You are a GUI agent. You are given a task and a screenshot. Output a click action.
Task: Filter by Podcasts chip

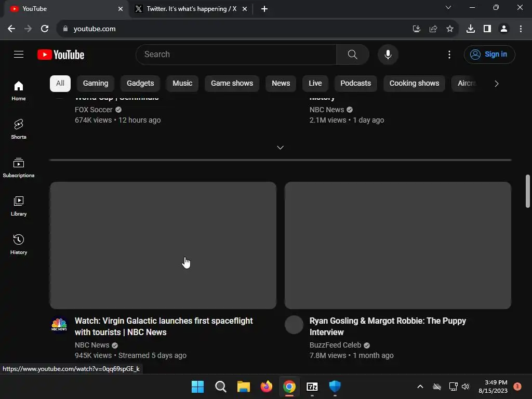tap(355, 84)
